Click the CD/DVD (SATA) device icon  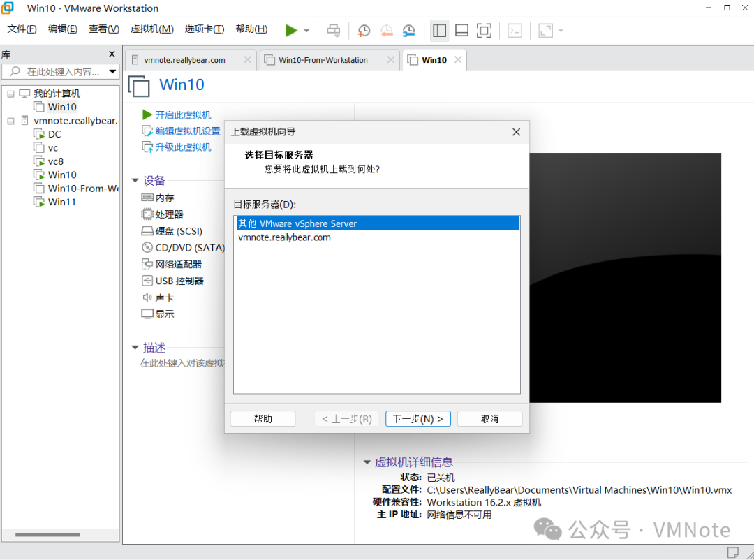pos(147,247)
